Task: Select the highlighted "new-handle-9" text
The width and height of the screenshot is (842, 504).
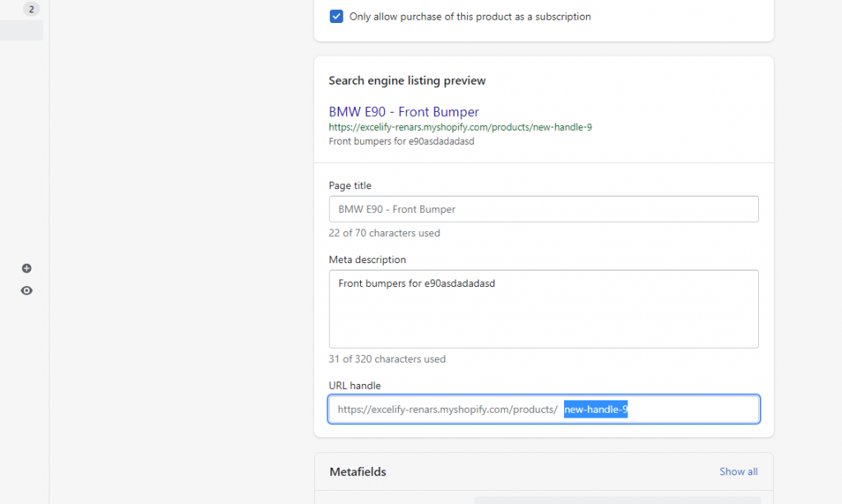Action: [595, 409]
